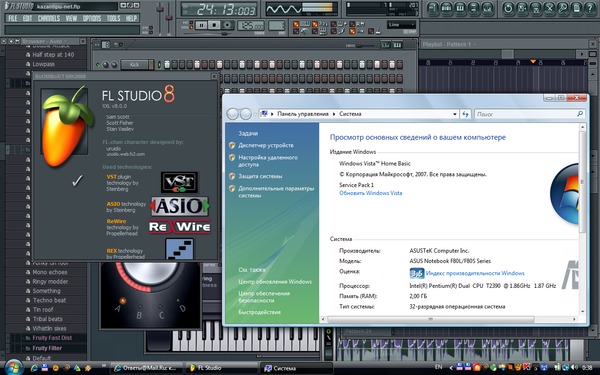The height and width of the screenshot is (375, 600).
Task: Click the save-new-version disk button
Action: pos(522,9)
